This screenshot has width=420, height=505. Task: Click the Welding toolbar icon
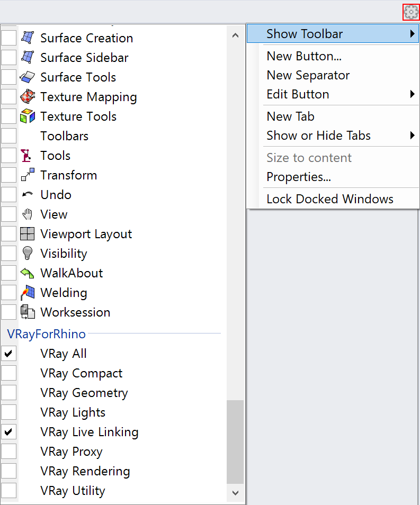point(28,293)
